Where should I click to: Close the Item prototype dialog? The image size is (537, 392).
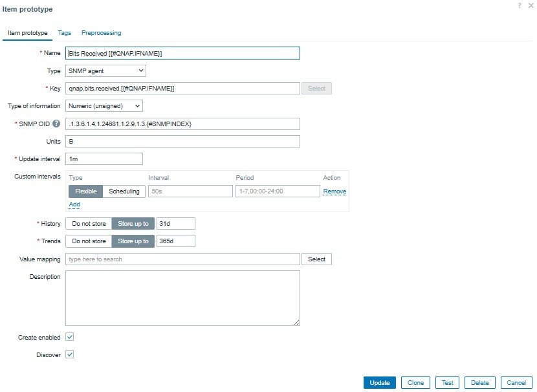531,5
